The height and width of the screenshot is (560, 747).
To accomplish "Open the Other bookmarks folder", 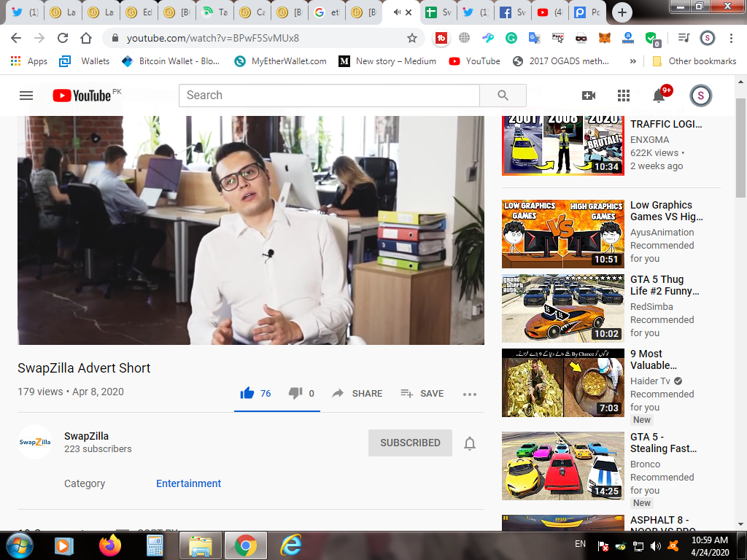I will [694, 61].
